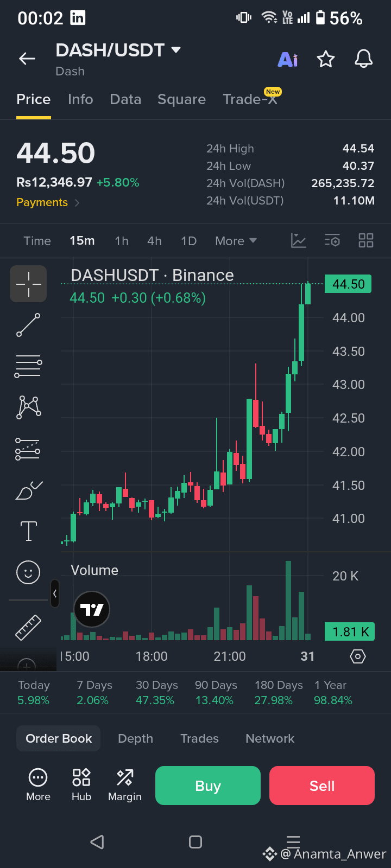This screenshot has height=868, width=391.
Task: Select the 1h chart interval
Action: (x=122, y=241)
